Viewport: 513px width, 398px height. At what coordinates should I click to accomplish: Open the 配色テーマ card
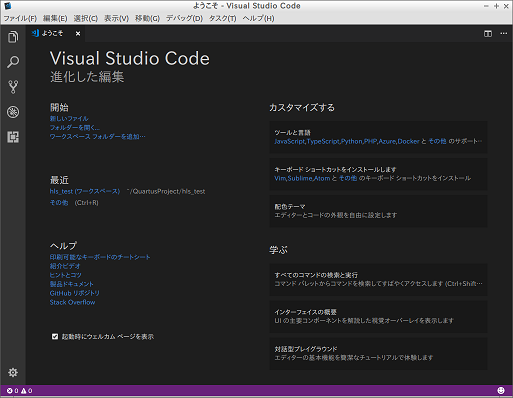tap(378, 211)
